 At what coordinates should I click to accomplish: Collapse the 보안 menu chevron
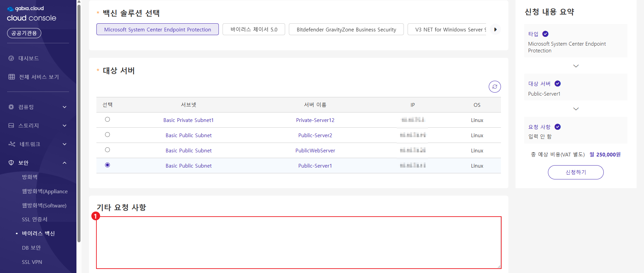[x=65, y=163]
